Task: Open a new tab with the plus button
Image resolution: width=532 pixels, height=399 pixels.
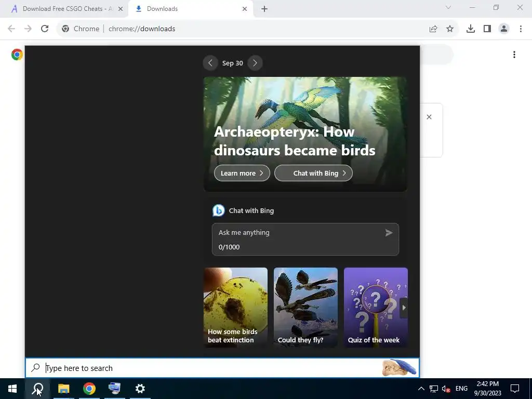Action: (264, 9)
